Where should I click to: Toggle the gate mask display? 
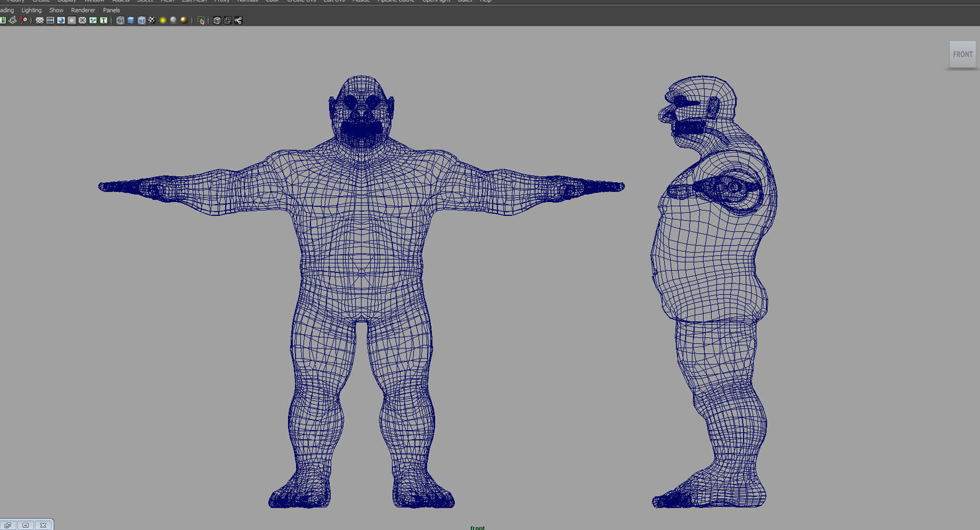click(72, 21)
